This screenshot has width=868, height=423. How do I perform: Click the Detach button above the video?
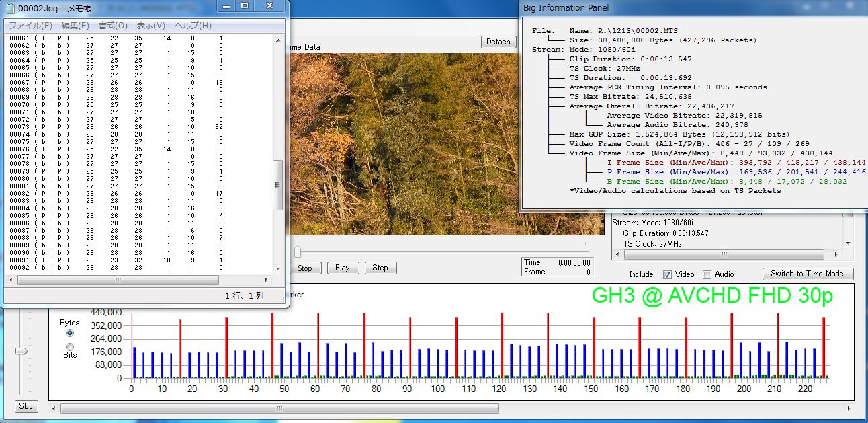[x=498, y=42]
